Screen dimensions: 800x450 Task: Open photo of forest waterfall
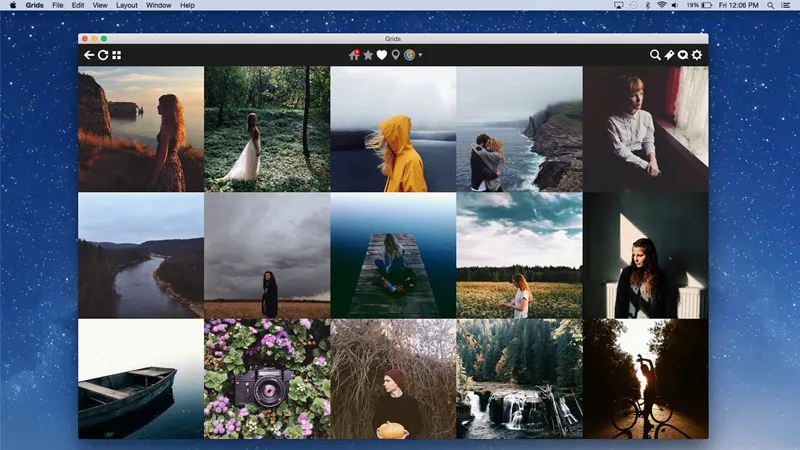[519, 379]
